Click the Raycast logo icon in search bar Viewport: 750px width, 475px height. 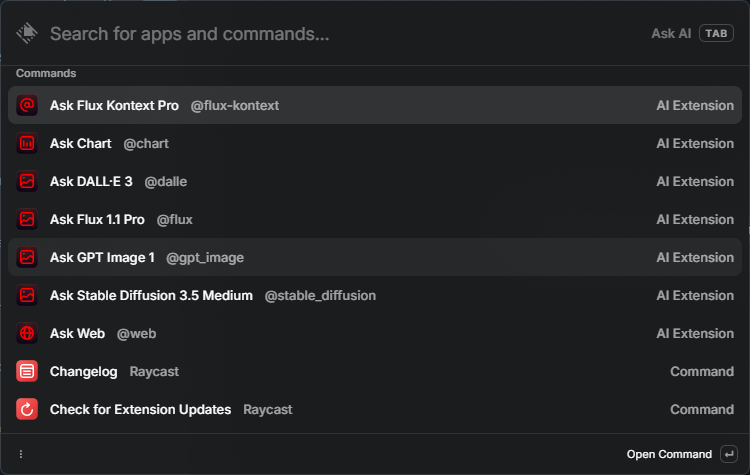(x=27, y=33)
